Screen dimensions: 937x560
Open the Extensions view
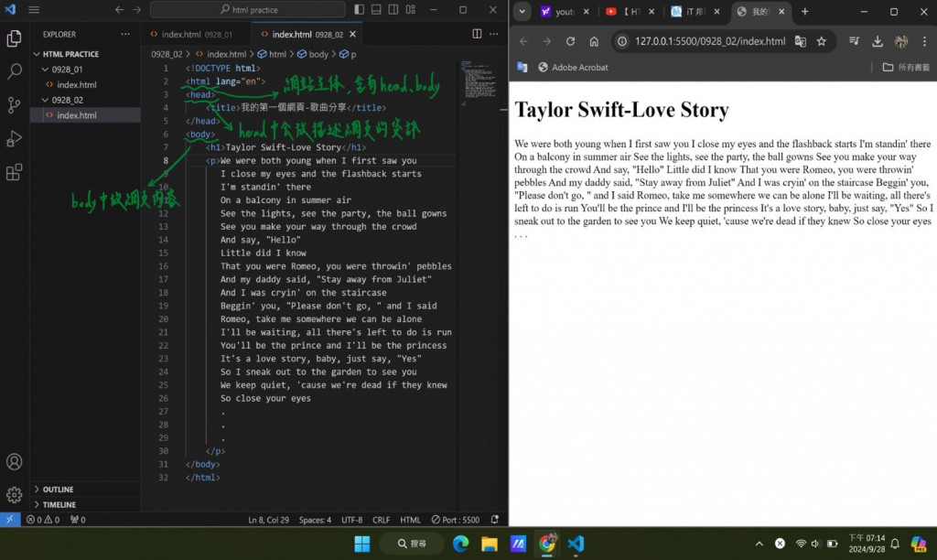pos(14,172)
